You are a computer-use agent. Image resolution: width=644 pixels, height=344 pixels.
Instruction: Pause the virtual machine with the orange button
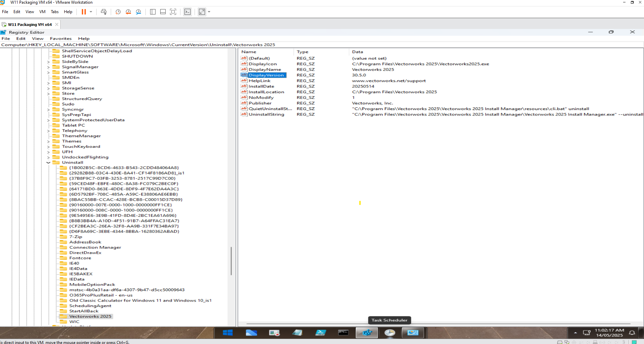(84, 12)
